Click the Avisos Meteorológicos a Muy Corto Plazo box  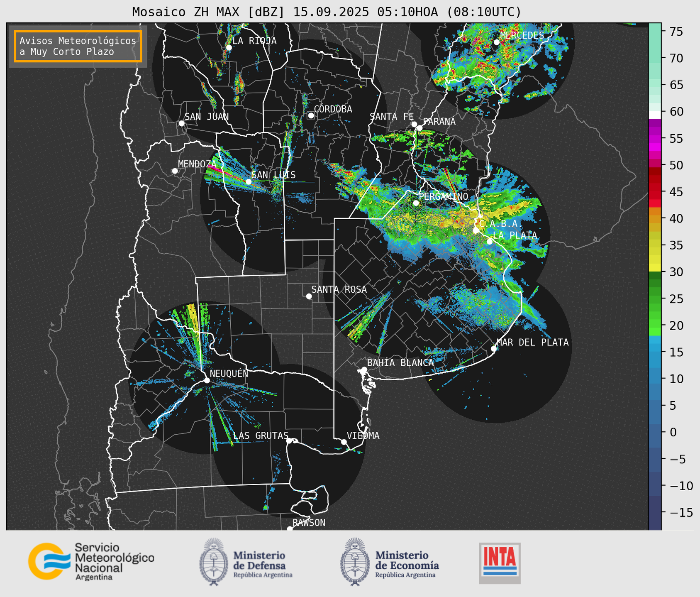click(78, 46)
